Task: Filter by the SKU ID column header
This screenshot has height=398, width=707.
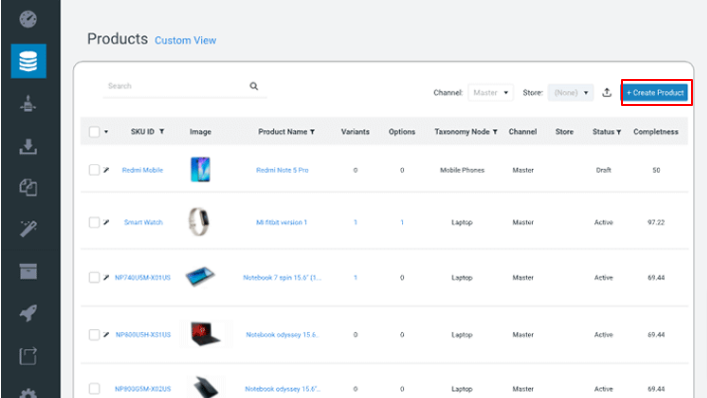Action: tap(161, 132)
